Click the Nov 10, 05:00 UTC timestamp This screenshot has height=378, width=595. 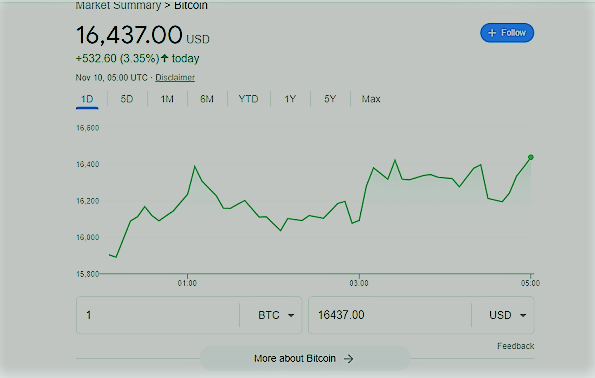click(111, 77)
